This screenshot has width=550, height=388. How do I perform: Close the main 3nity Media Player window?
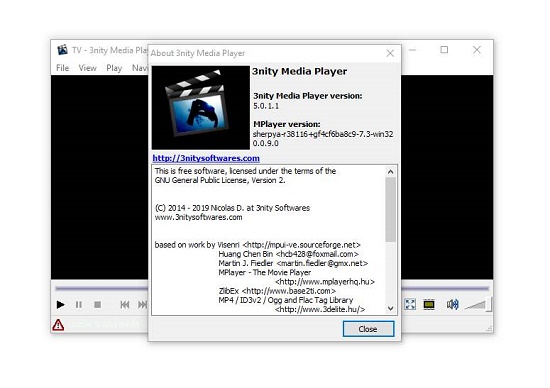coord(477,50)
